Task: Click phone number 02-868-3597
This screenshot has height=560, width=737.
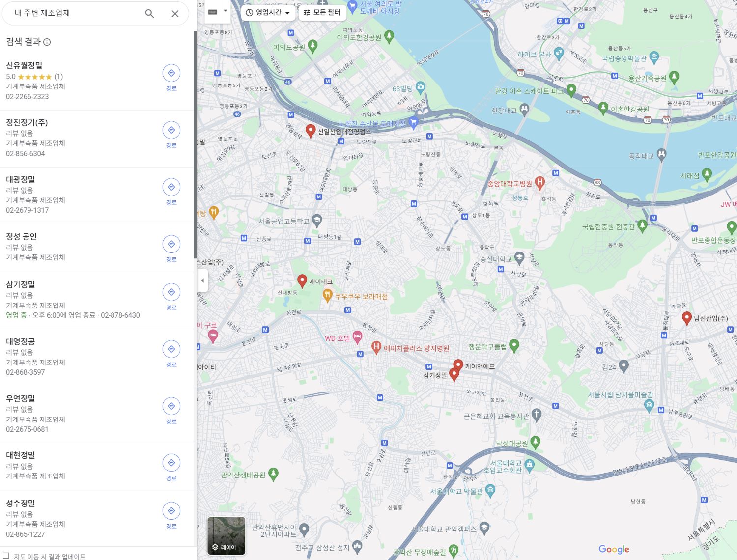Action: (26, 372)
